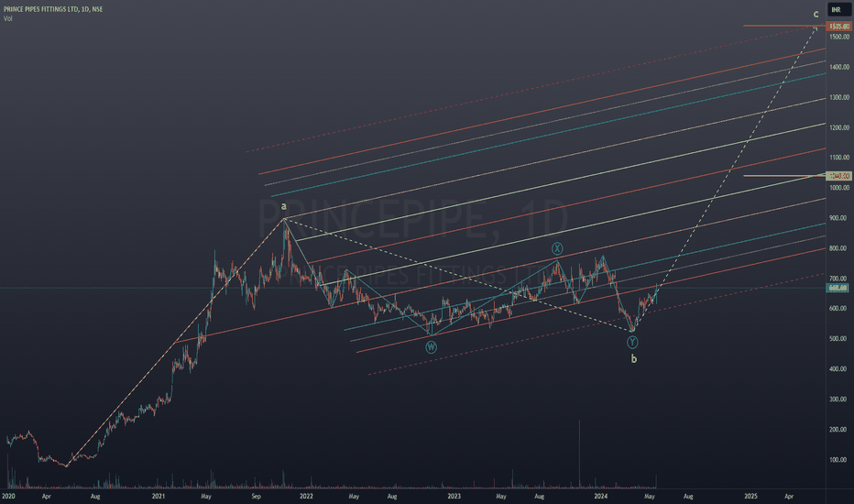The width and height of the screenshot is (854, 504).
Task: Select the circled Y wave label
Action: point(631,342)
